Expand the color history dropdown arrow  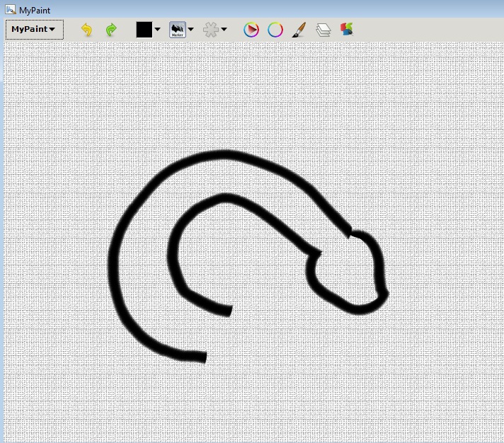pyautogui.click(x=157, y=29)
